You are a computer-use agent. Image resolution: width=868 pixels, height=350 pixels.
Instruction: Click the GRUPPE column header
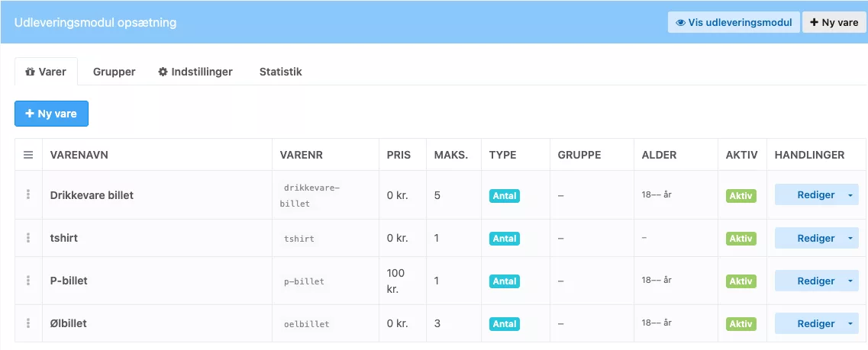579,155
